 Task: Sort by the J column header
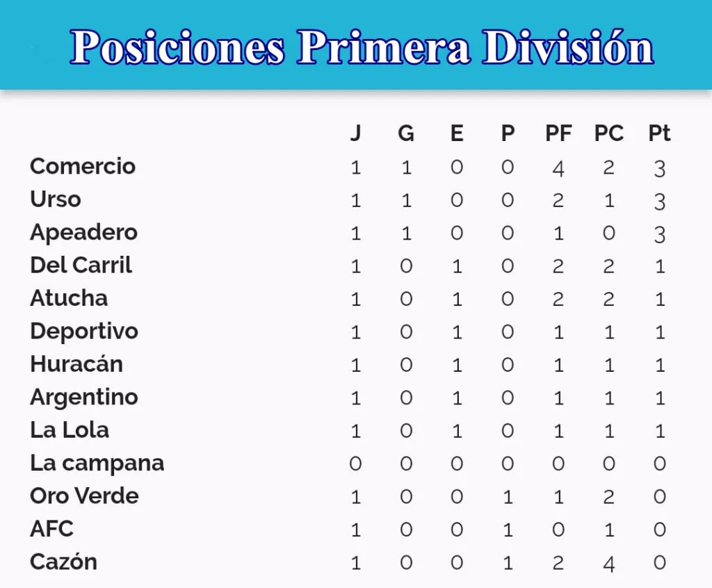pos(355,133)
